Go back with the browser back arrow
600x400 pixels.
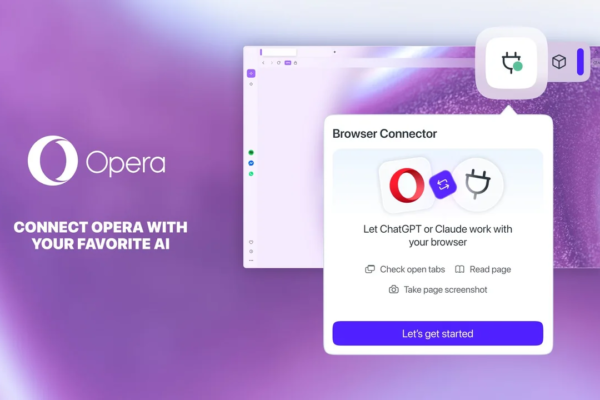pos(263,63)
